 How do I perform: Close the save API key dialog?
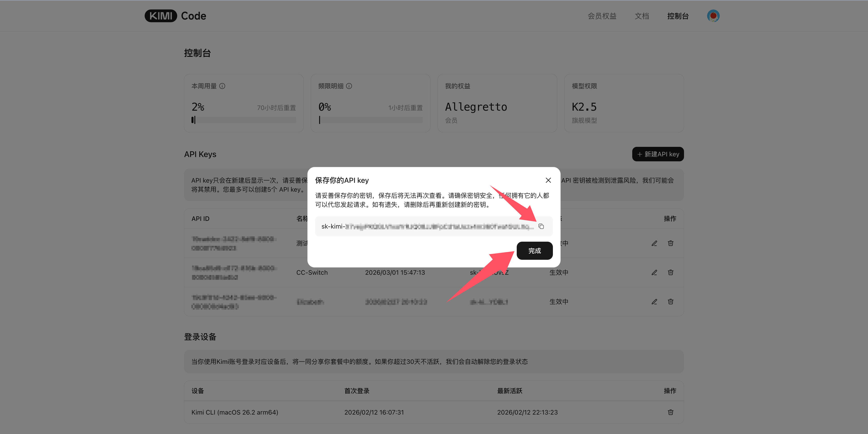548,180
